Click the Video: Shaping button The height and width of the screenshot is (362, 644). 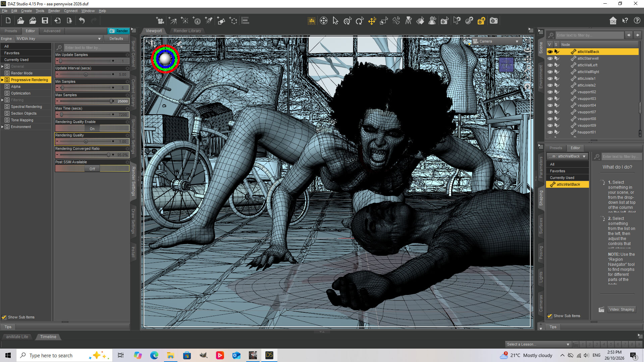(x=622, y=309)
